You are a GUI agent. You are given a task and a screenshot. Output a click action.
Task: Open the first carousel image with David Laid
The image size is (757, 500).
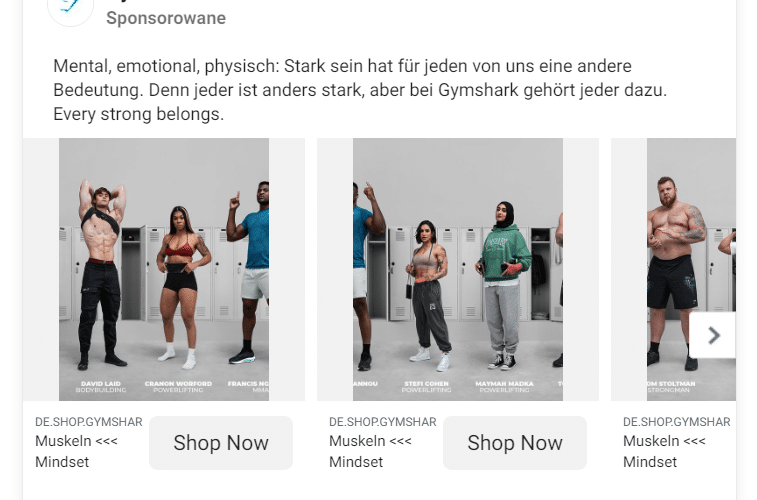pyautogui.click(x=164, y=269)
